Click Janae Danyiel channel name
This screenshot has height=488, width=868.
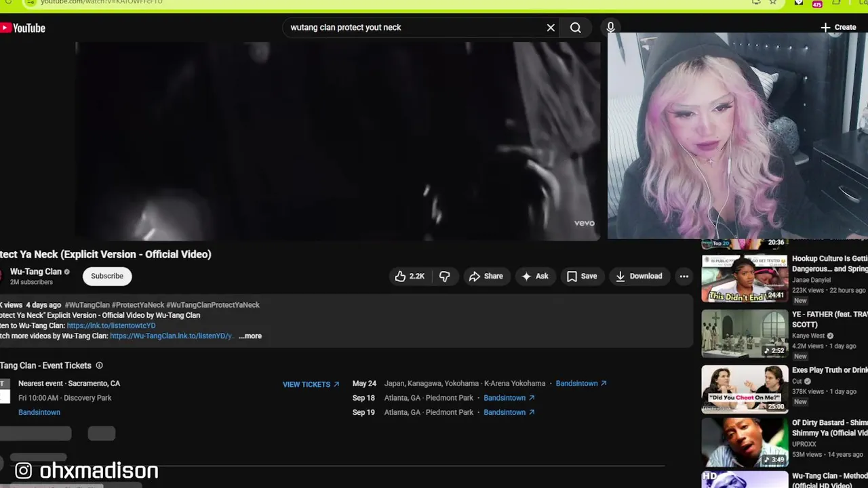(x=812, y=280)
